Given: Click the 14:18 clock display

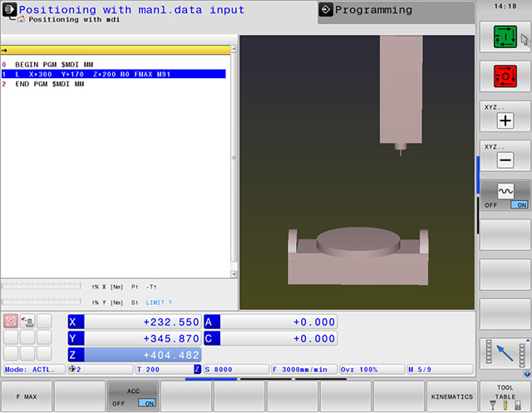Looking at the screenshot, I should (x=505, y=6).
